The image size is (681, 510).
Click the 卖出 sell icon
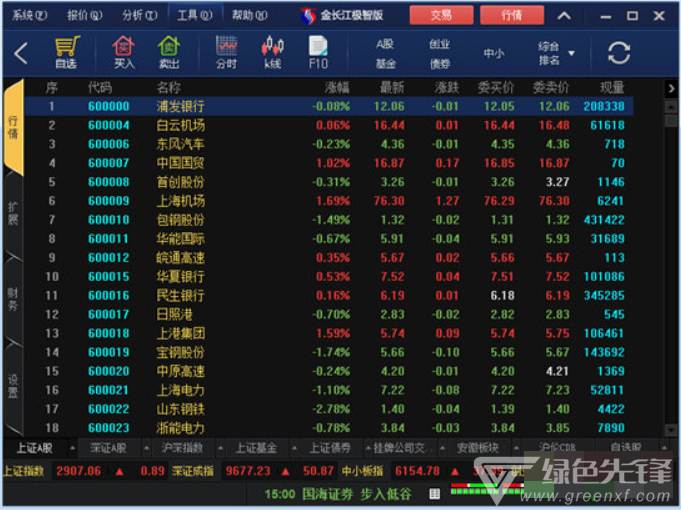(169, 53)
